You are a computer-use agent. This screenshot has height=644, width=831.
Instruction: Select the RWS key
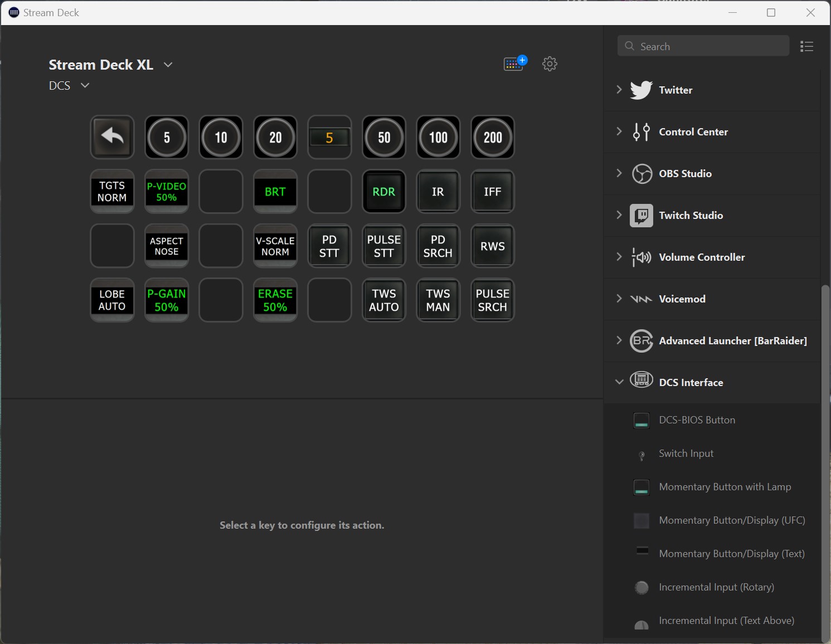pos(493,246)
